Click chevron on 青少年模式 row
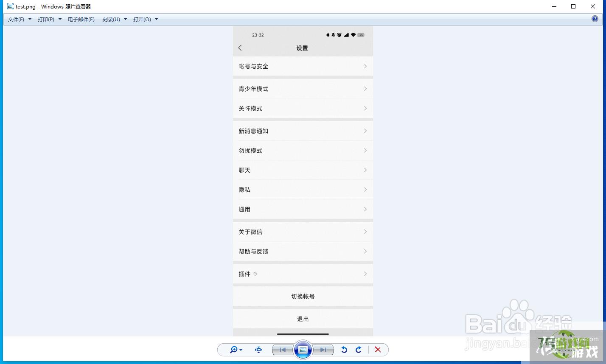The image size is (606, 364). (x=365, y=89)
